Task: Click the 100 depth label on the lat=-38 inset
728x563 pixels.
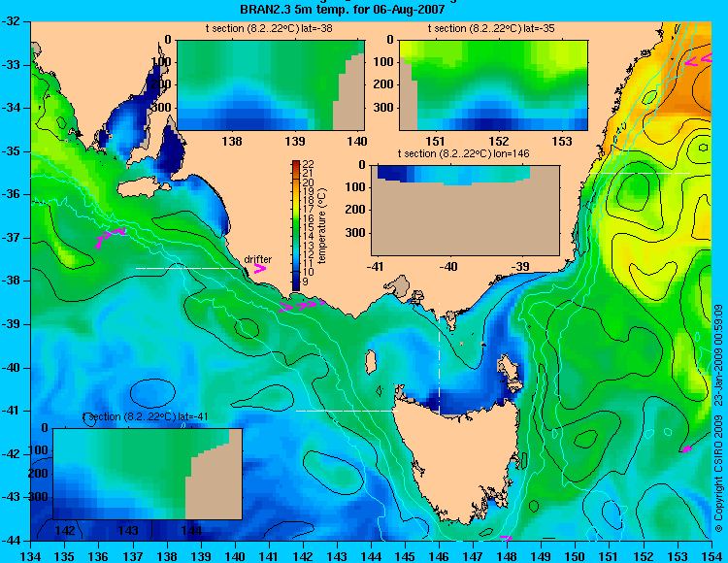Action: pyautogui.click(x=162, y=62)
